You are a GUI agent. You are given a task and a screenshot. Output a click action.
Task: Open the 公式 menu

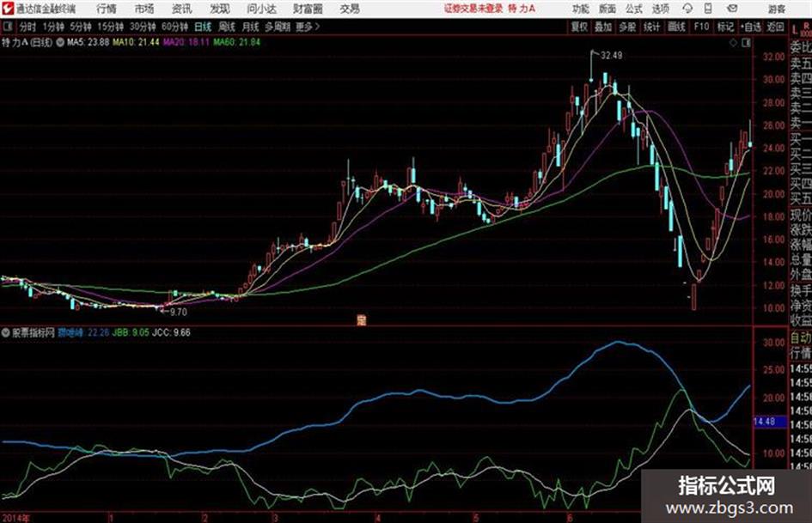634,9
